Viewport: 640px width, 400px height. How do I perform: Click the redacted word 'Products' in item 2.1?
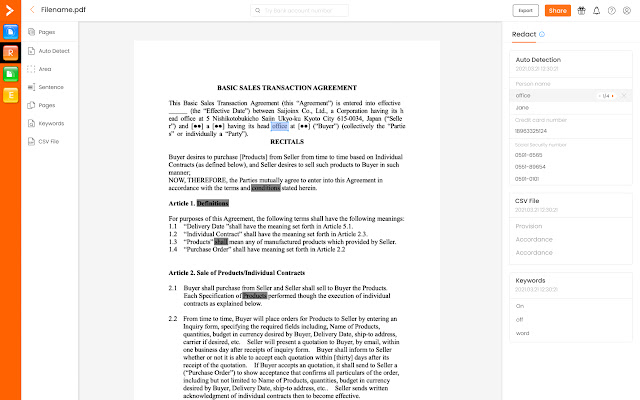point(255,296)
